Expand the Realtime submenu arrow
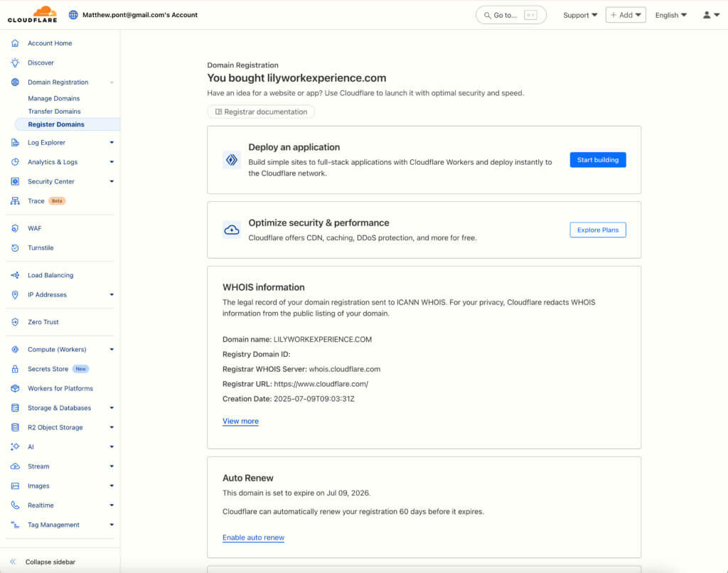 pos(112,505)
